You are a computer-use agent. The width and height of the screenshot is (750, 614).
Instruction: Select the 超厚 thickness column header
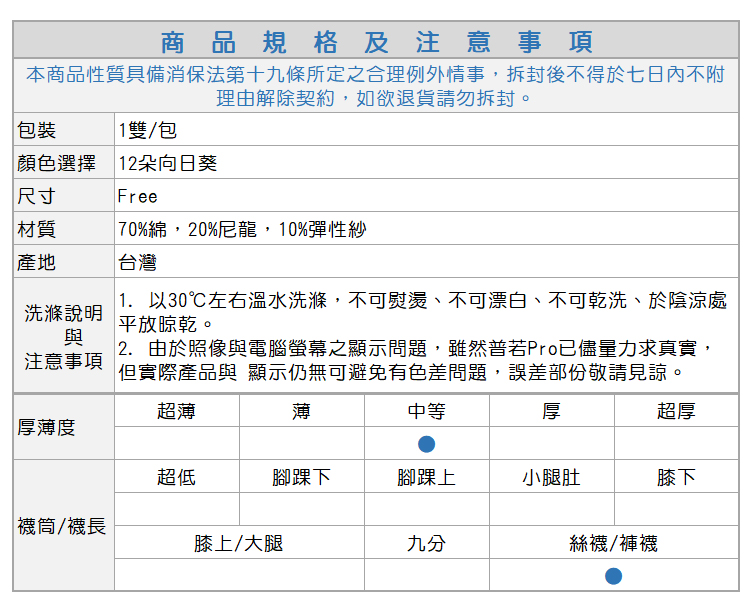coord(676,411)
